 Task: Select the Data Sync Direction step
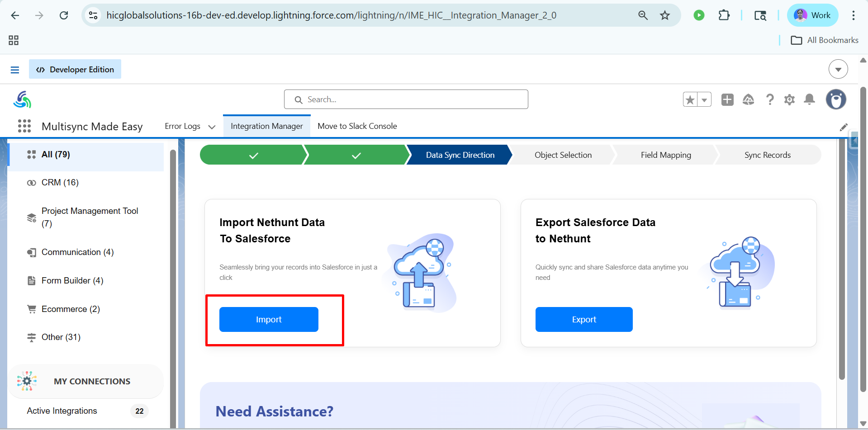[x=460, y=155]
